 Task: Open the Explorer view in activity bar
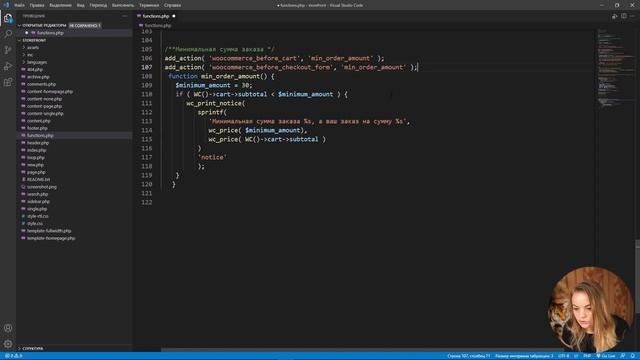click(x=8, y=18)
